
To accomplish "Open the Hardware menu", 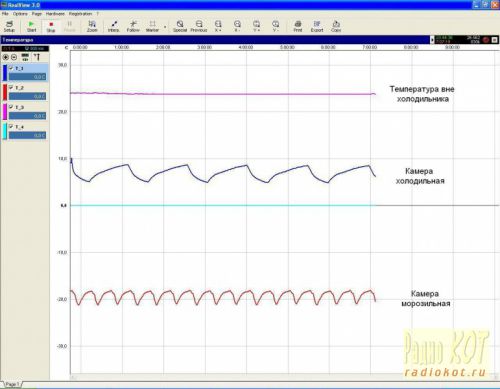I will [55, 14].
